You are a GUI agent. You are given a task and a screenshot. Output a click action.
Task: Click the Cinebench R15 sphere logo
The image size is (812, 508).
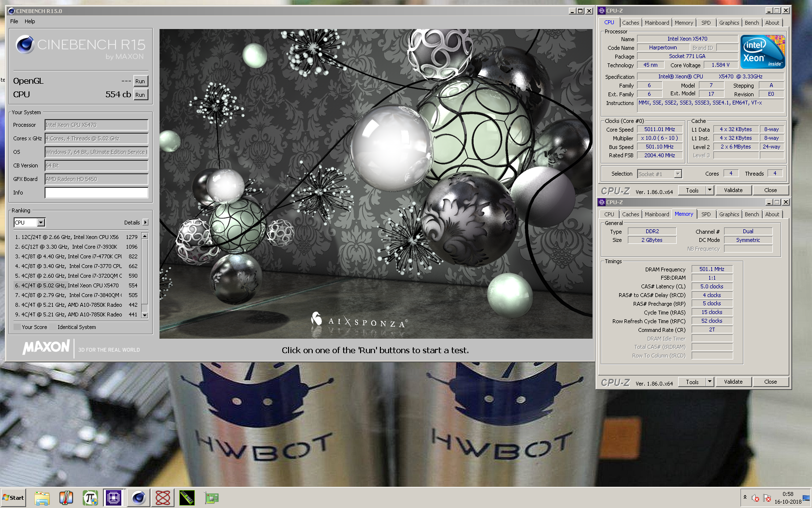[x=25, y=45]
